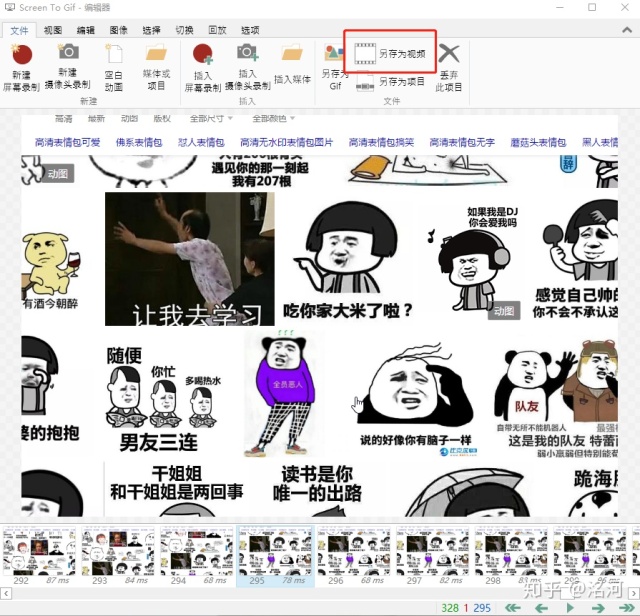
Task: Start a new screen recording (新建屏幕录制)
Action: [21, 67]
